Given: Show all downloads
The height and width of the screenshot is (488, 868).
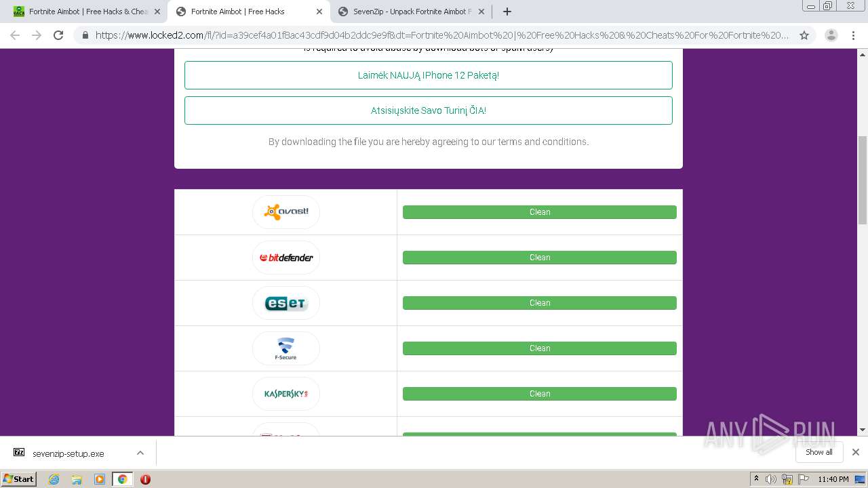Looking at the screenshot, I should pos(818,452).
